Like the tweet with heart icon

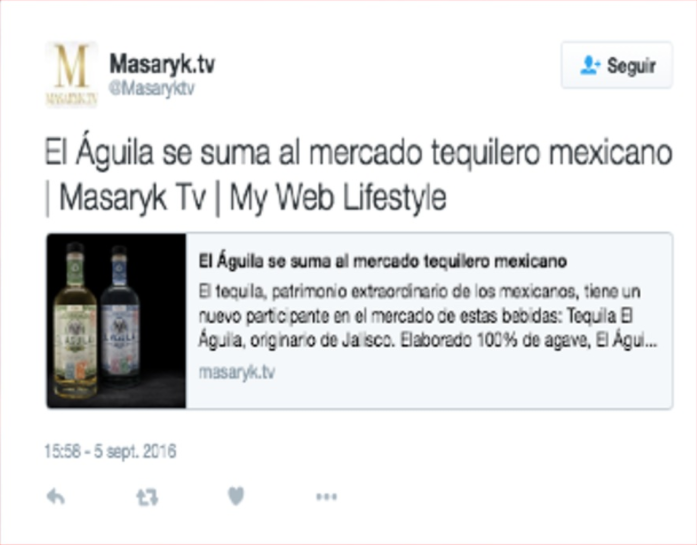pos(236,496)
